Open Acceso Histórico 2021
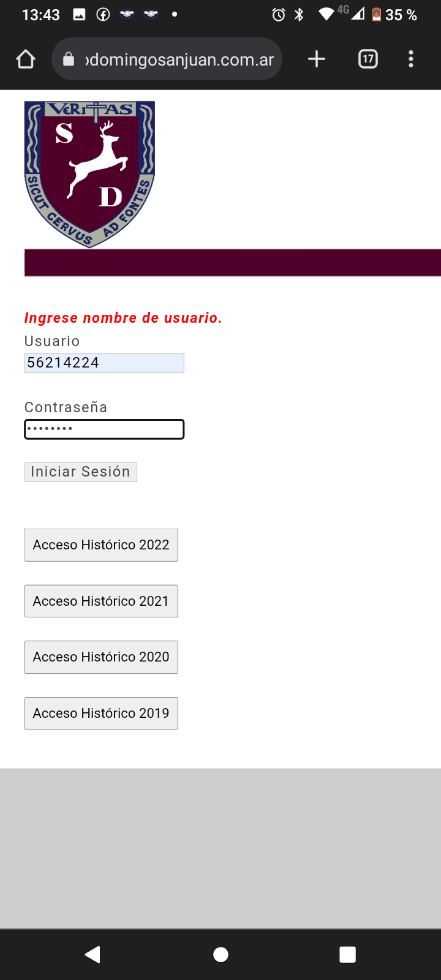441x980 pixels. [x=101, y=601]
